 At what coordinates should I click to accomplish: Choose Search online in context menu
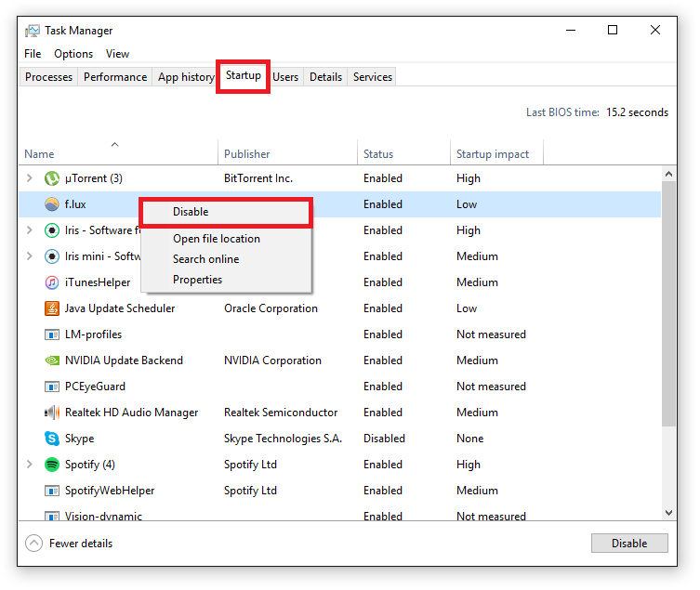[x=226, y=259]
